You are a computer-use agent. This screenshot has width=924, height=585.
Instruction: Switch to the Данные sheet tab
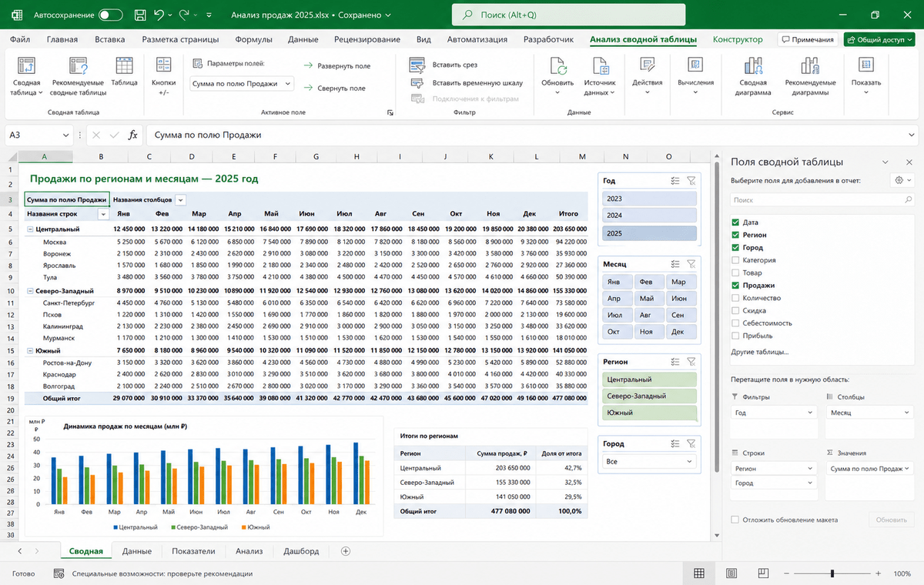[x=136, y=551]
